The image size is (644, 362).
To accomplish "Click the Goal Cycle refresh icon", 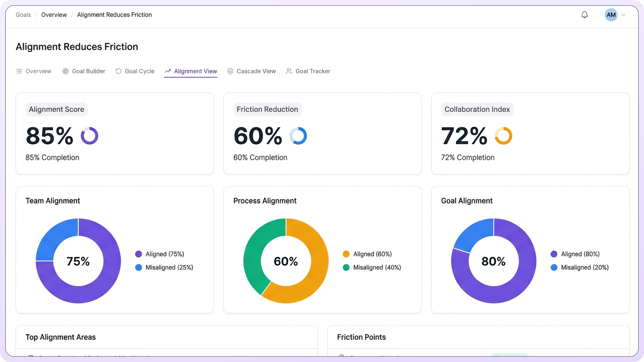I will [119, 71].
